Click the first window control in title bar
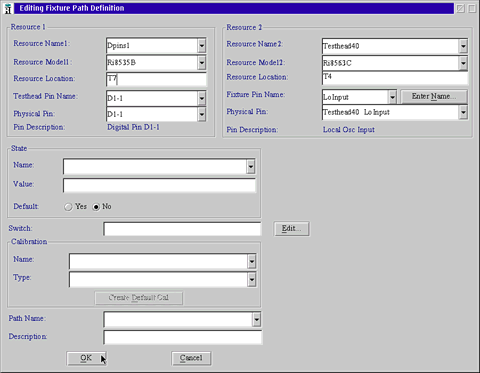This screenshot has width=480, height=373. point(460,8)
